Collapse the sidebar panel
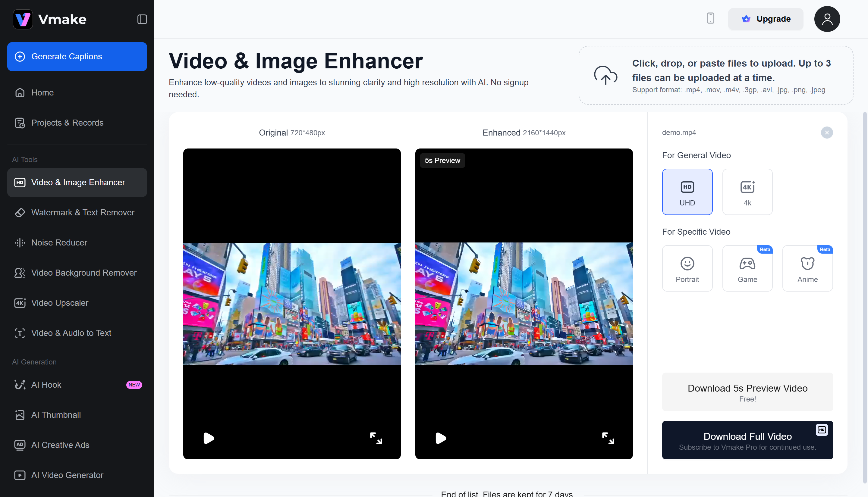Screen dimensions: 868x497 (141, 19)
